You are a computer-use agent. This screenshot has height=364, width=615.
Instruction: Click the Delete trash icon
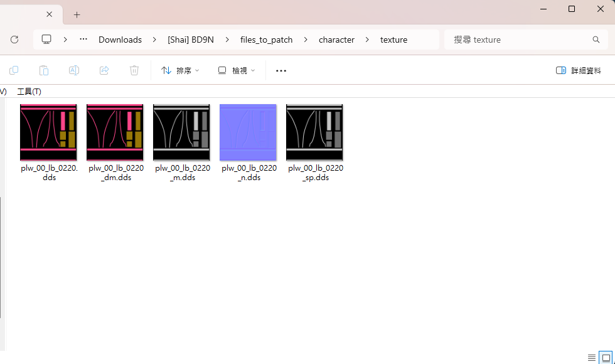(134, 70)
